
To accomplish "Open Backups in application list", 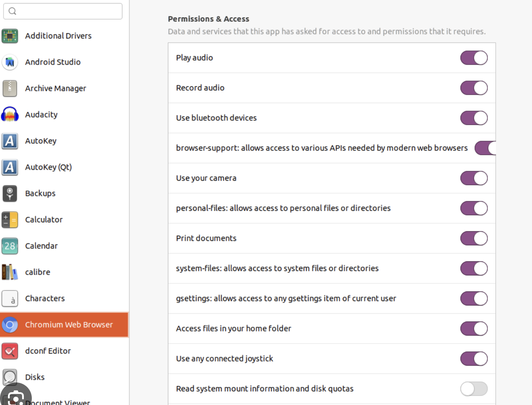I will pyautogui.click(x=65, y=194).
